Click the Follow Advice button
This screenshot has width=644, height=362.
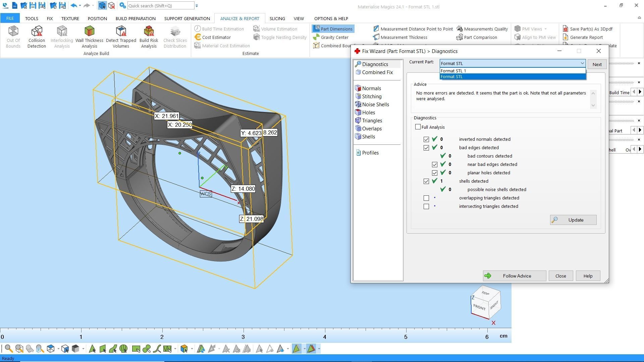pos(515,276)
